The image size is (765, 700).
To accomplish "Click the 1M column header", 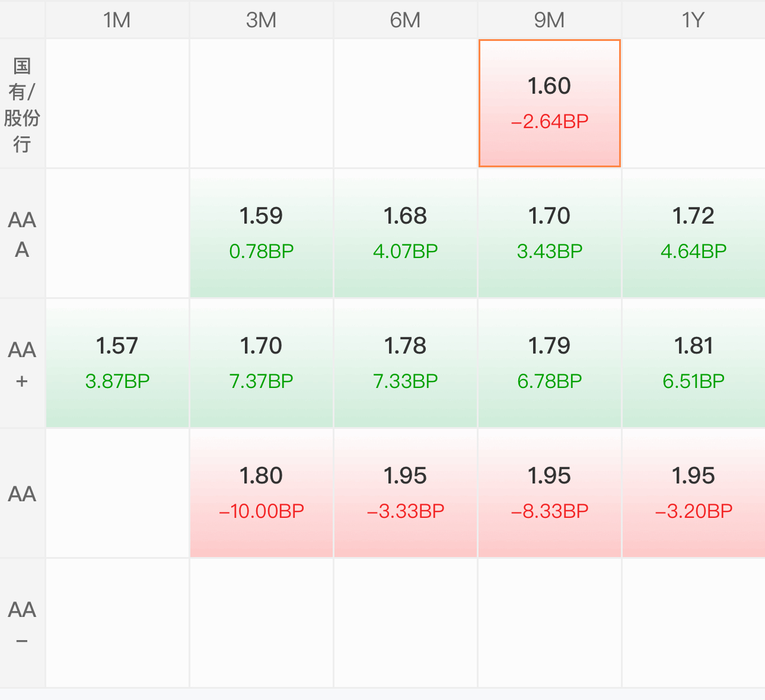I will coord(117,20).
